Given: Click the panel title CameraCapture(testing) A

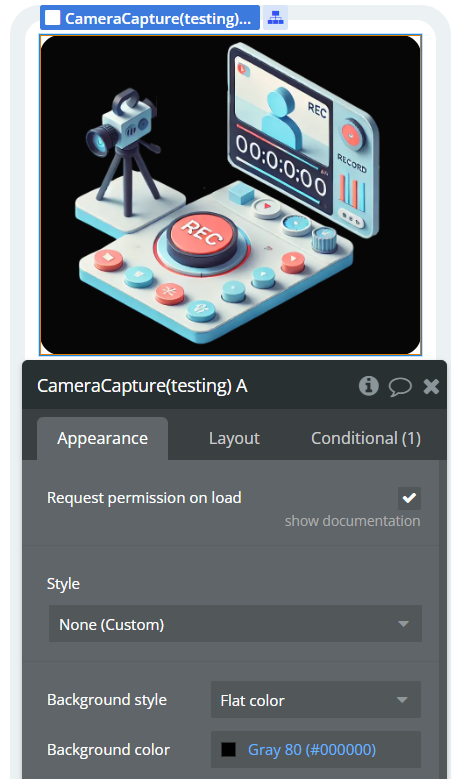Looking at the screenshot, I should pyautogui.click(x=142, y=386).
